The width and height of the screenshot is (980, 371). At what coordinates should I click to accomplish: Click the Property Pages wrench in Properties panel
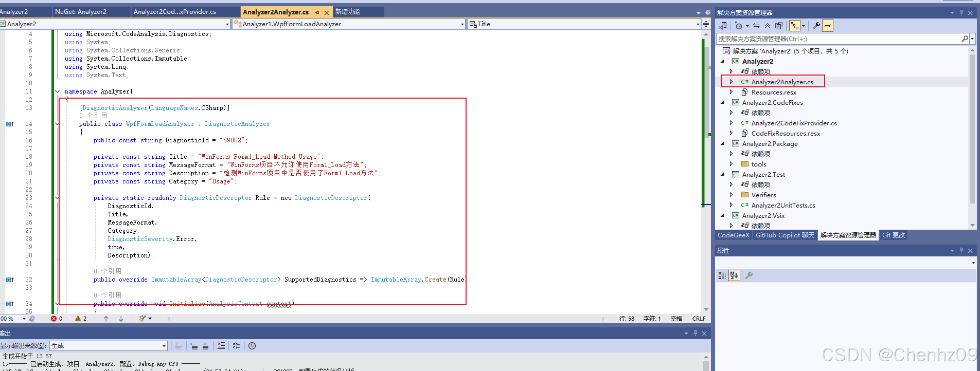click(x=749, y=275)
